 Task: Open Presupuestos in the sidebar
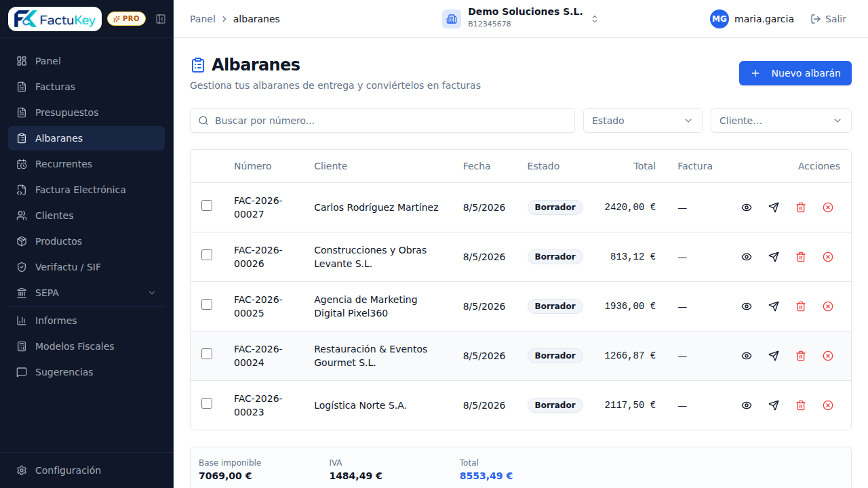[x=86, y=113]
